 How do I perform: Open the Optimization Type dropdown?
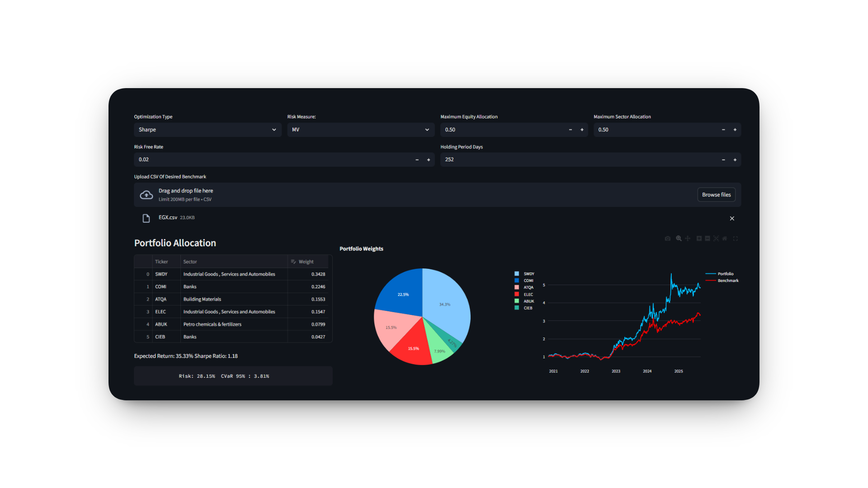coord(208,130)
